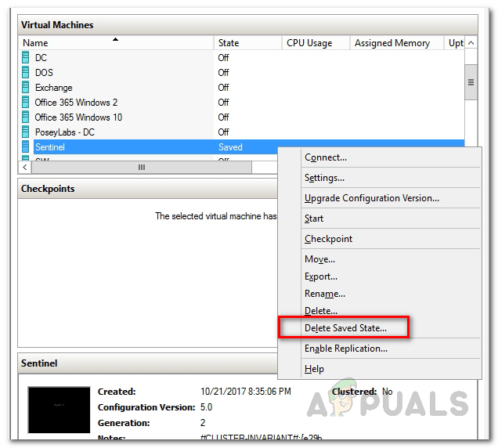
Task: Click the PoseyLabs - DC VM icon
Action: click(26, 132)
